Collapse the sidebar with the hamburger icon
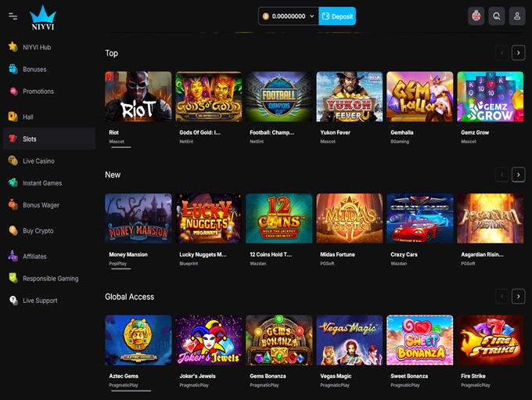The height and width of the screenshot is (400, 532). 13,16
